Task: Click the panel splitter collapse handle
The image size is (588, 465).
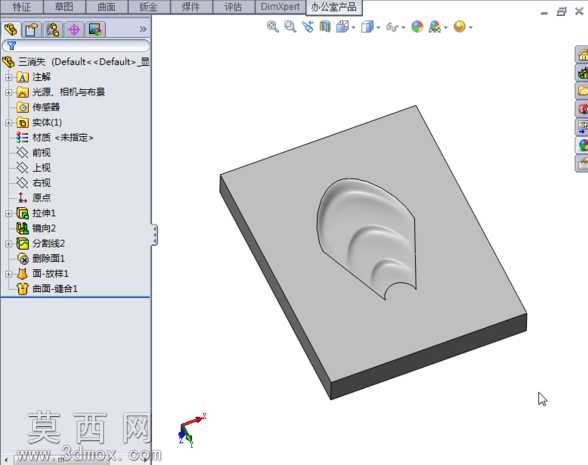Action: [x=154, y=235]
